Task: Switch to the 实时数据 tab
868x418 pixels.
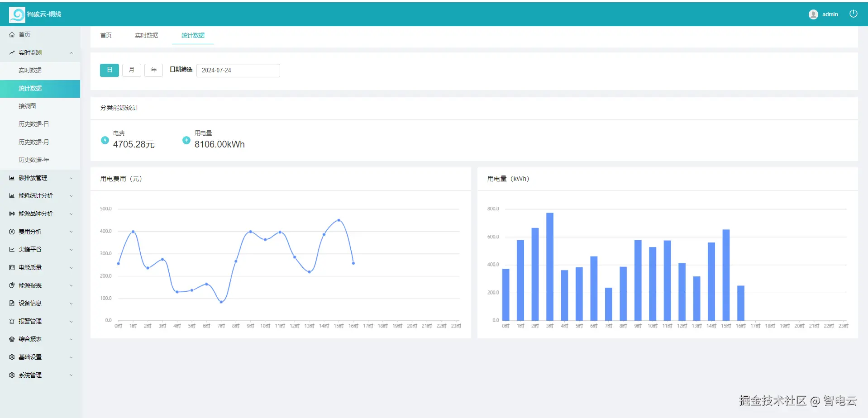Action: [x=147, y=35]
